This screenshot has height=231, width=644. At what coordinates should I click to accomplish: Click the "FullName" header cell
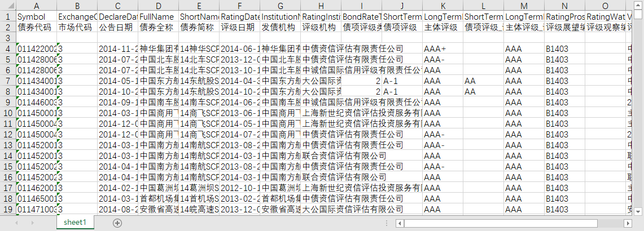coord(159,17)
